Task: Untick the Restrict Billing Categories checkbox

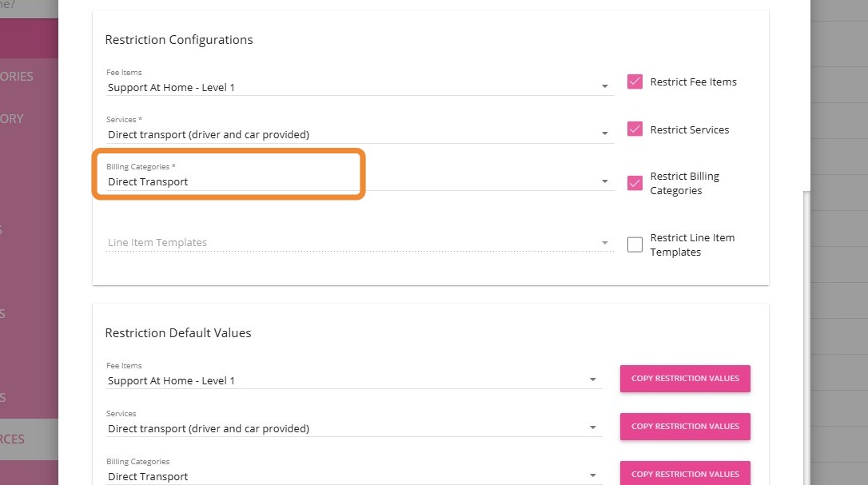Action: pos(635,183)
